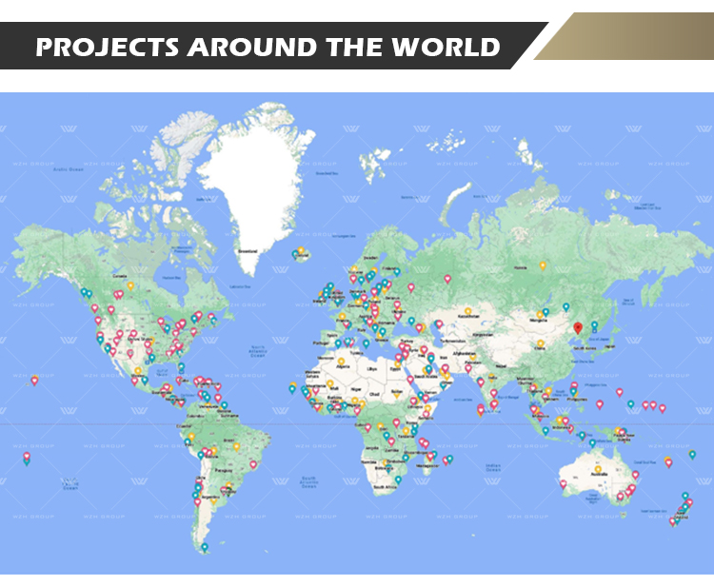Click the yellow pin on Iceland
The width and height of the screenshot is (714, 588).
[301, 250]
